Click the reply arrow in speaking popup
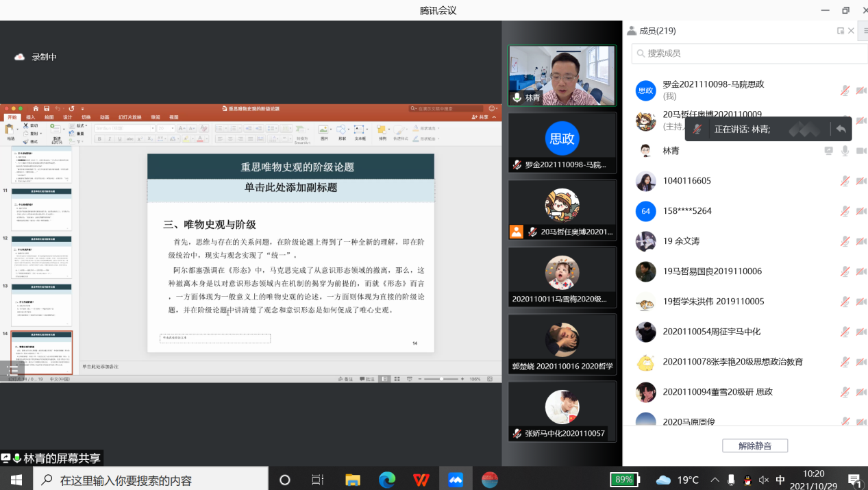The width and height of the screenshot is (868, 490). pos(841,129)
